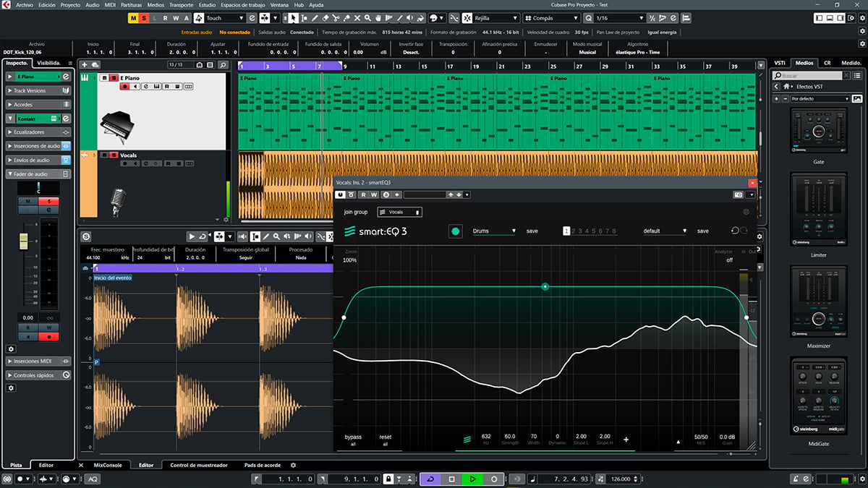868x488 pixels.
Task: Select the Gate plugin thumbnail
Action: tap(818, 132)
